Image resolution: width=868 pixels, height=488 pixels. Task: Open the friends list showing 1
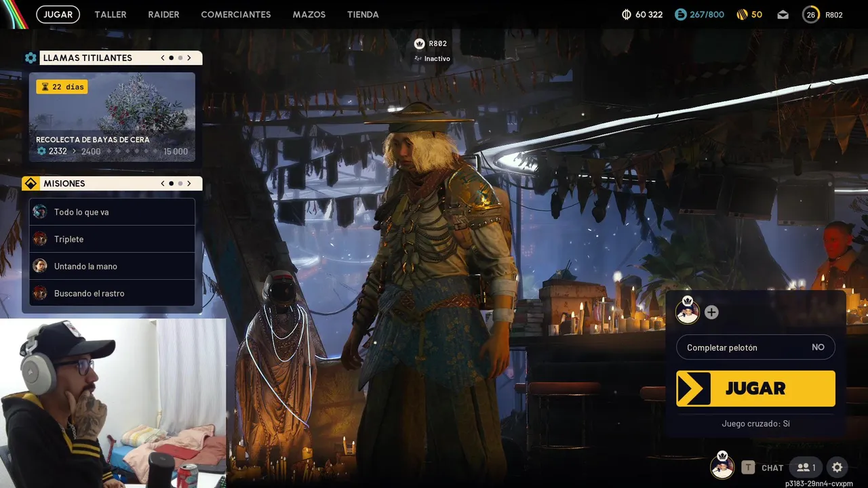tap(806, 467)
